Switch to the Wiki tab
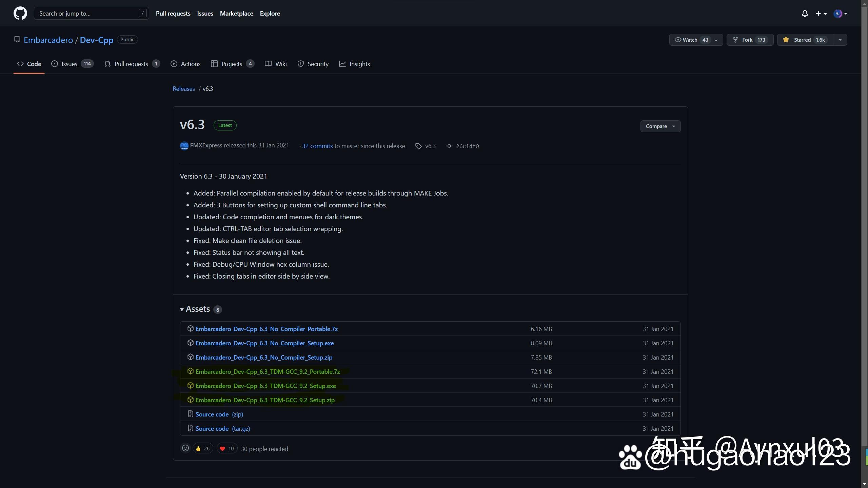This screenshot has height=488, width=868. (276, 64)
